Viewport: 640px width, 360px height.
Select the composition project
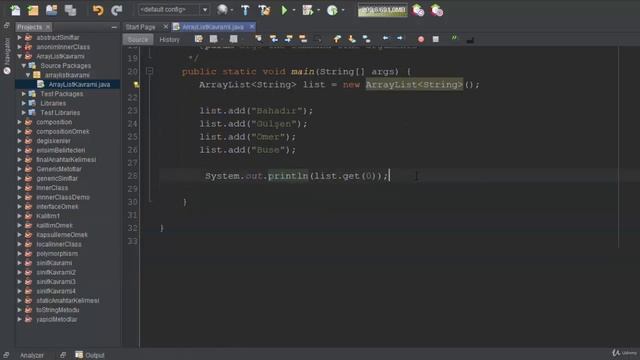point(54,122)
